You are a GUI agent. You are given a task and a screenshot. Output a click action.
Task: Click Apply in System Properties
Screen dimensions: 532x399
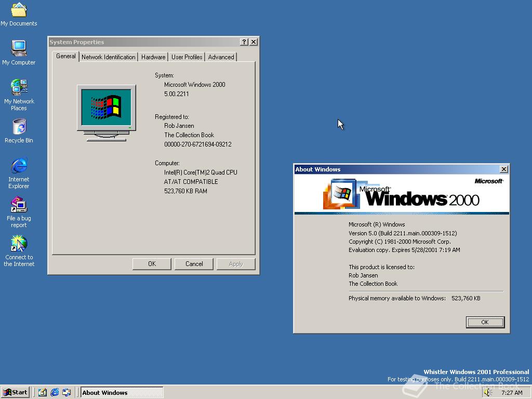point(236,264)
